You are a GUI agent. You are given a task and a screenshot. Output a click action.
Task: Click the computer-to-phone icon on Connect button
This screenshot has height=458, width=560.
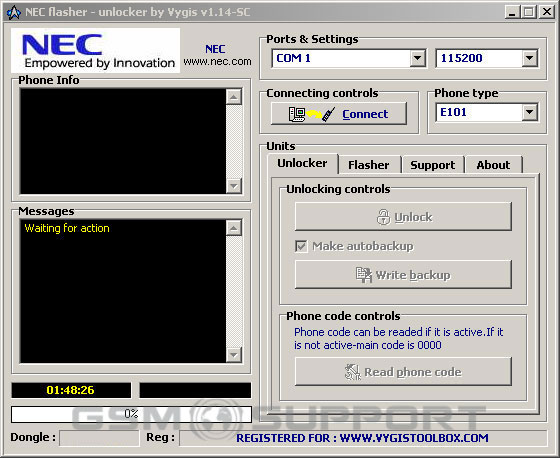[x=312, y=114]
